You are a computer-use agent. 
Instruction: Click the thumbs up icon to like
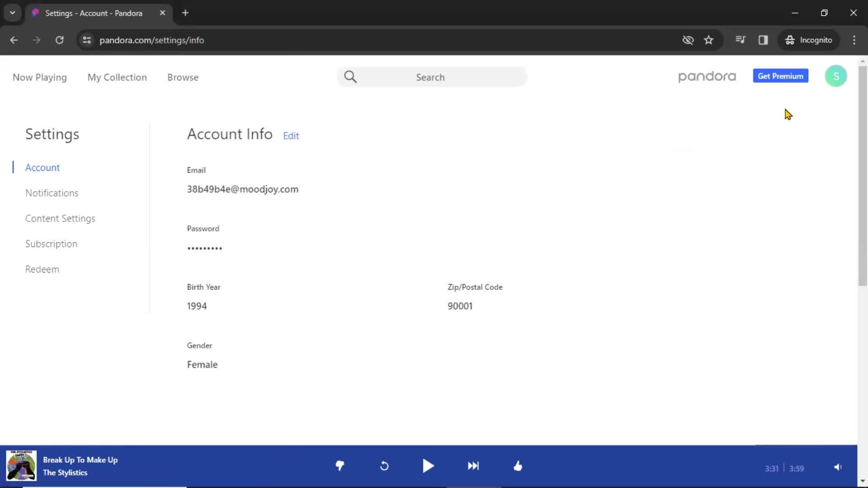tap(518, 466)
